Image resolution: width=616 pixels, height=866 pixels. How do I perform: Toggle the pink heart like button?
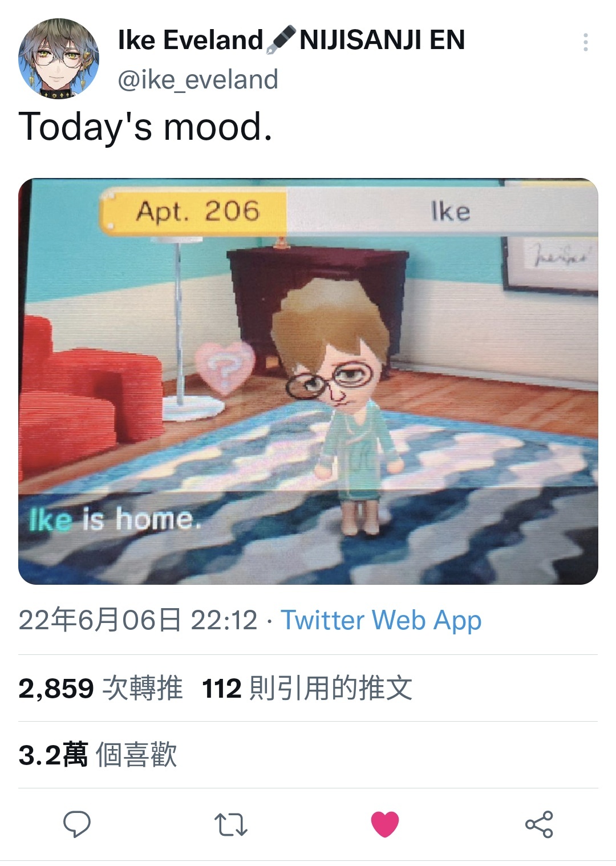pyautogui.click(x=385, y=824)
